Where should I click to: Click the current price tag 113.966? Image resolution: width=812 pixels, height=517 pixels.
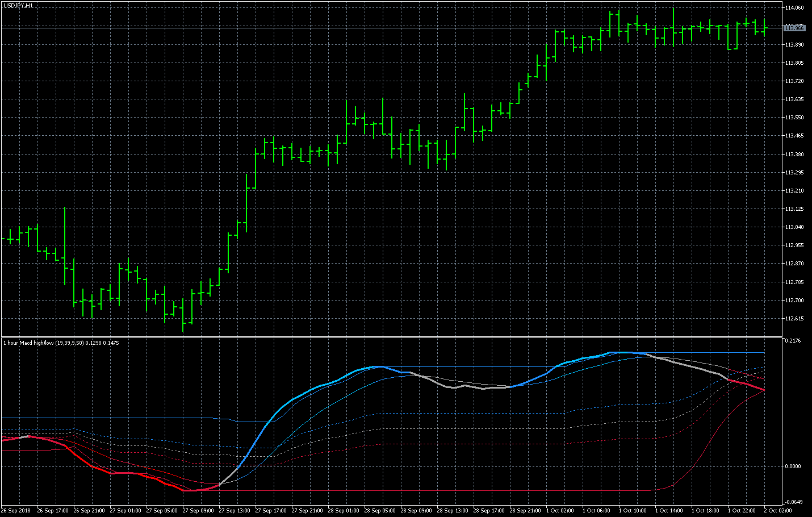click(x=794, y=28)
